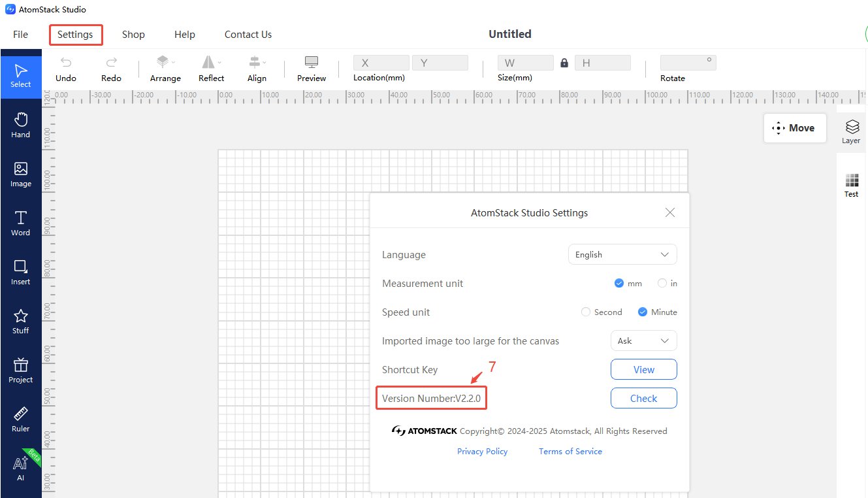Image resolution: width=868 pixels, height=498 pixels.
Task: Open the Test grid panel
Action: (x=851, y=186)
